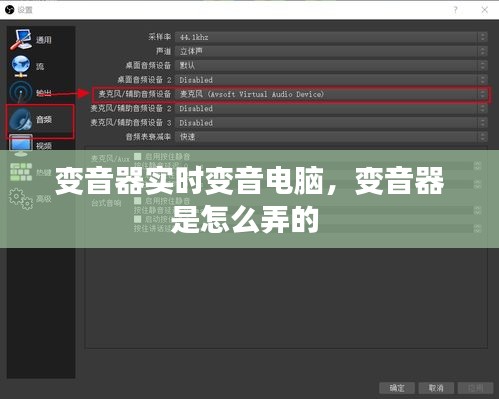Select the 热键 hotkeys keyboard icon
Viewport: 499px width, 399px height.
[21, 172]
